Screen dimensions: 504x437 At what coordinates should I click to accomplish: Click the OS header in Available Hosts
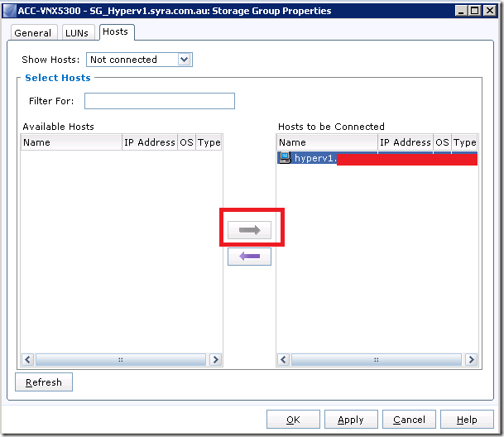click(186, 142)
